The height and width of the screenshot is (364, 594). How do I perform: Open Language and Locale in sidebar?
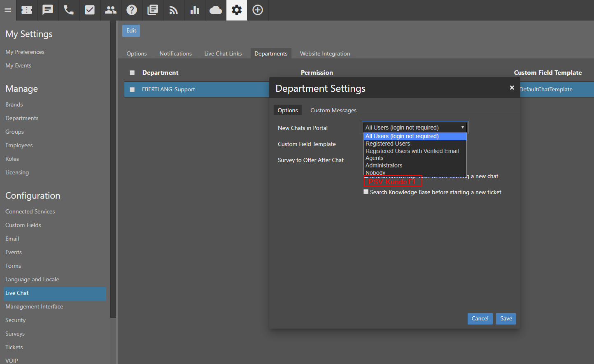tap(32, 279)
